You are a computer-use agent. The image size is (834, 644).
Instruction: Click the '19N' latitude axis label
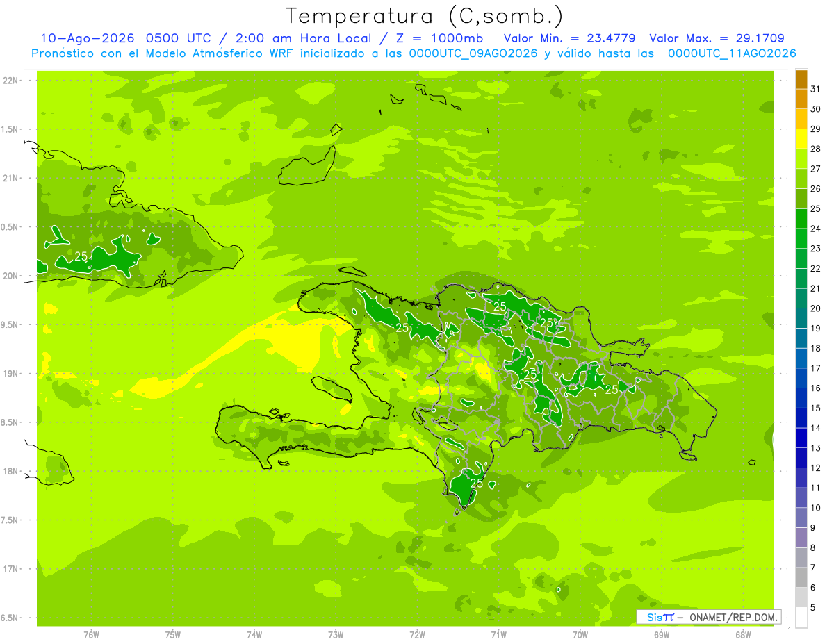pos(12,373)
